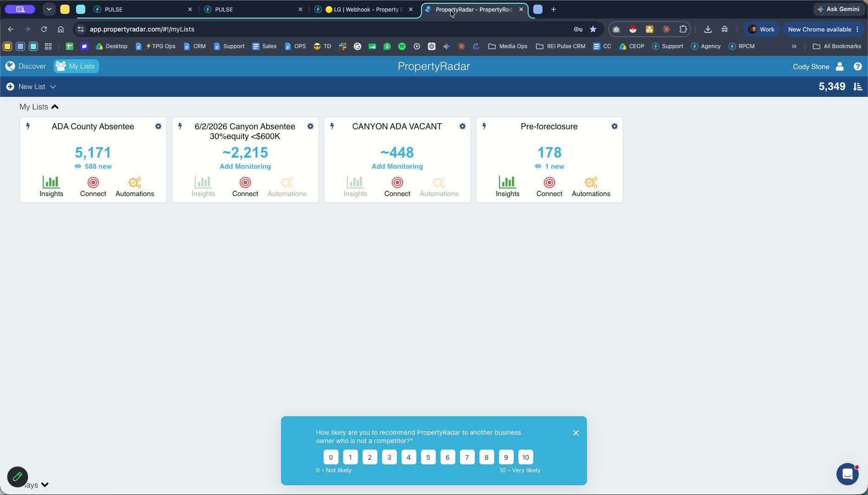Open Chrome tab search dropdown arrow
Image resolution: width=868 pixels, height=495 pixels.
[49, 9]
